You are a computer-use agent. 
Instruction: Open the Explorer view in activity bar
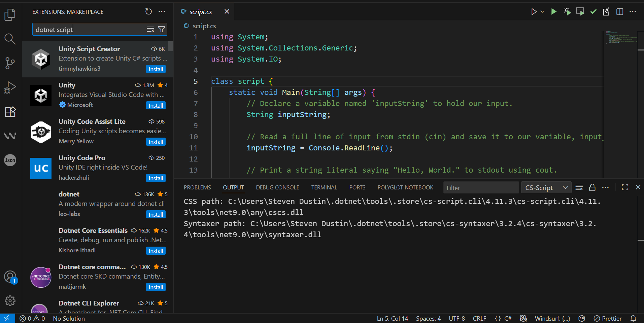click(10, 15)
